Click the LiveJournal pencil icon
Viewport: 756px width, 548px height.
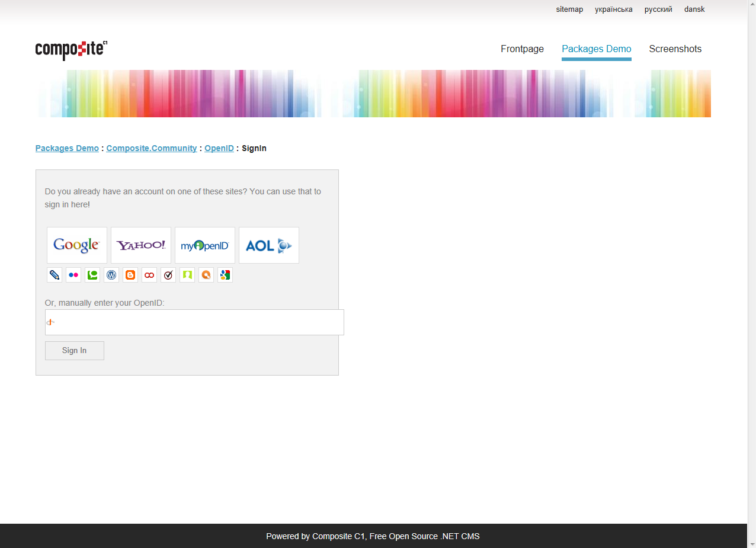click(x=55, y=275)
